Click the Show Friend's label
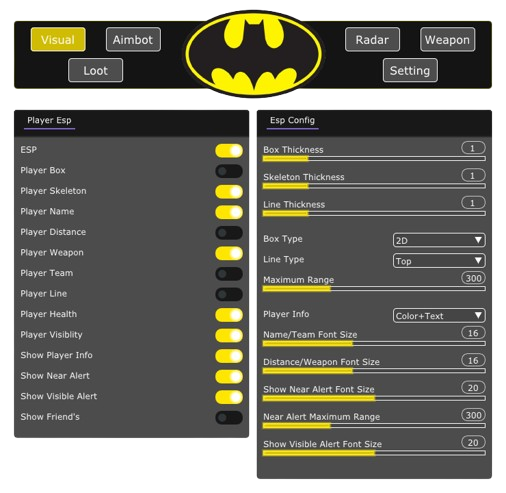The image size is (506, 493). point(50,417)
